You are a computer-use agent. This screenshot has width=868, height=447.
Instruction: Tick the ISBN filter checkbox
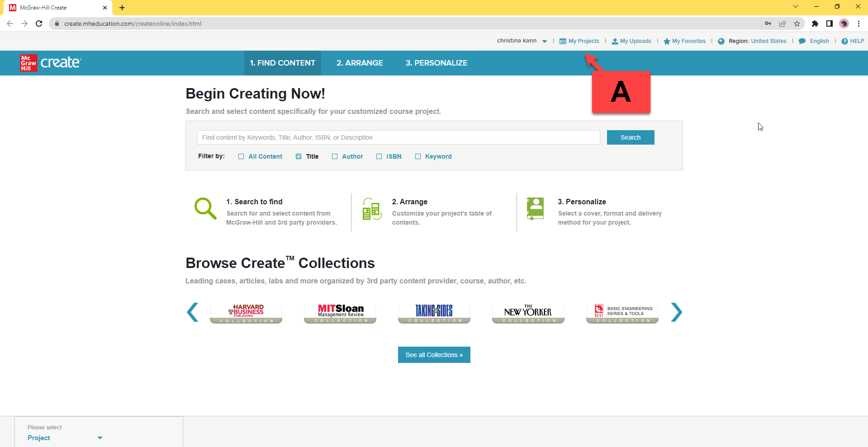(379, 156)
